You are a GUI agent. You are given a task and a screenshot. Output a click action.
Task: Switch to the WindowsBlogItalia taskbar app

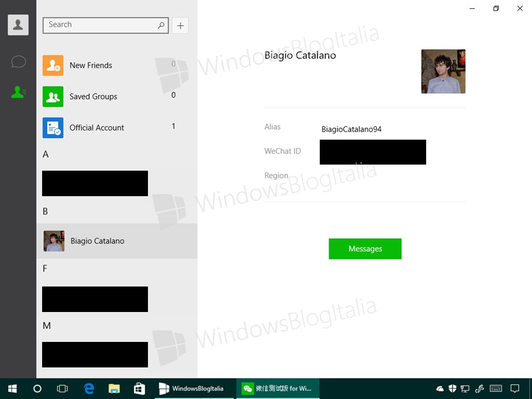point(194,389)
